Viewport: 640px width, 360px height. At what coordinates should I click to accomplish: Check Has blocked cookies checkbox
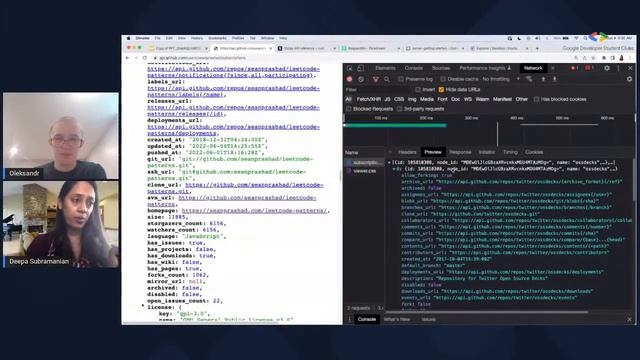pos(536,99)
